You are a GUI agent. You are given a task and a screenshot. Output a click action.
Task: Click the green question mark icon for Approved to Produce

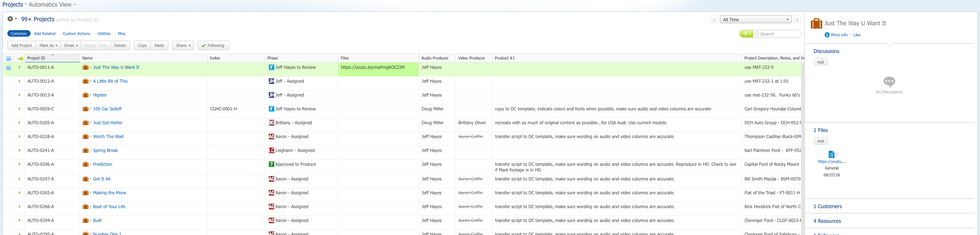pos(271,165)
